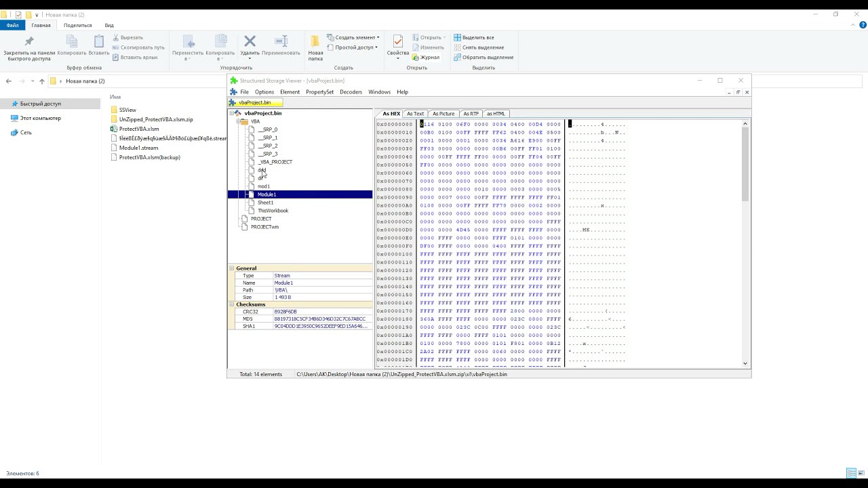The height and width of the screenshot is (488, 868).
Task: Click the Удалить ribbon icon
Action: click(250, 42)
